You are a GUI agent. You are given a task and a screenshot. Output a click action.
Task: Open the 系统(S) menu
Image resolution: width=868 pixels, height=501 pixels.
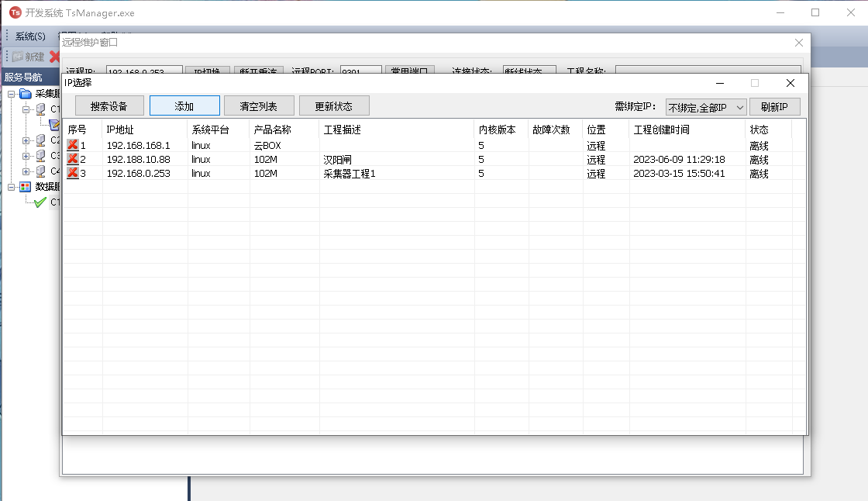point(30,36)
